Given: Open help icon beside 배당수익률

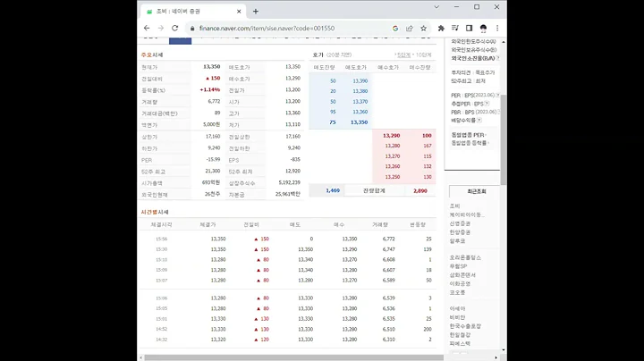Looking at the screenshot, I should pos(479,121).
